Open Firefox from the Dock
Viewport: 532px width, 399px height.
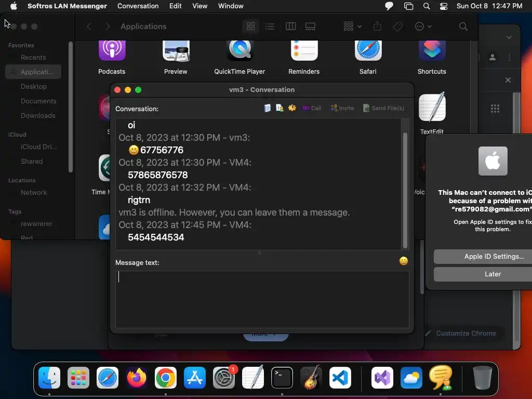coord(137,378)
